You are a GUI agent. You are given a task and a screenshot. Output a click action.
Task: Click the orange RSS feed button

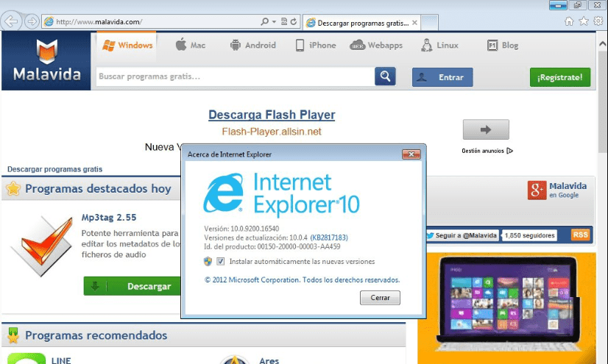581,235
